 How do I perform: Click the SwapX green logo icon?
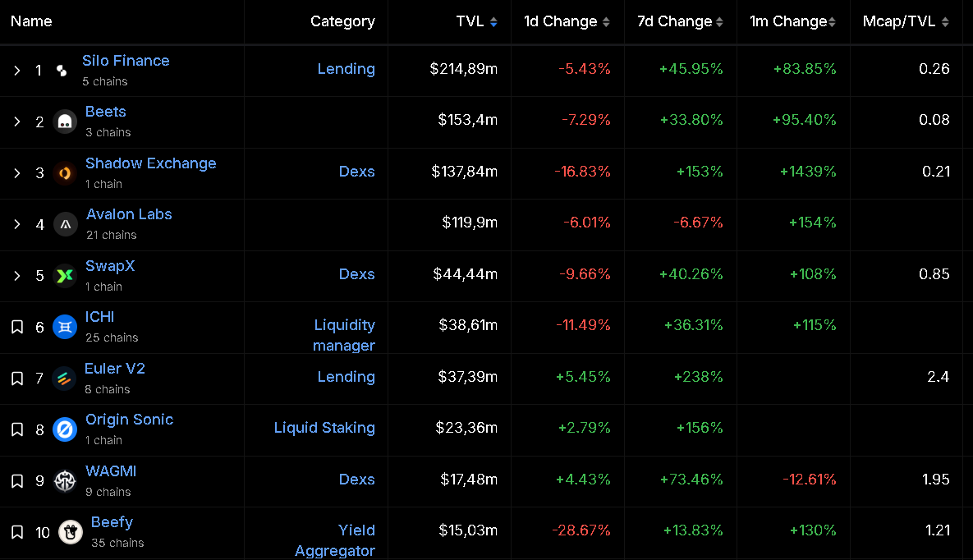pos(64,276)
